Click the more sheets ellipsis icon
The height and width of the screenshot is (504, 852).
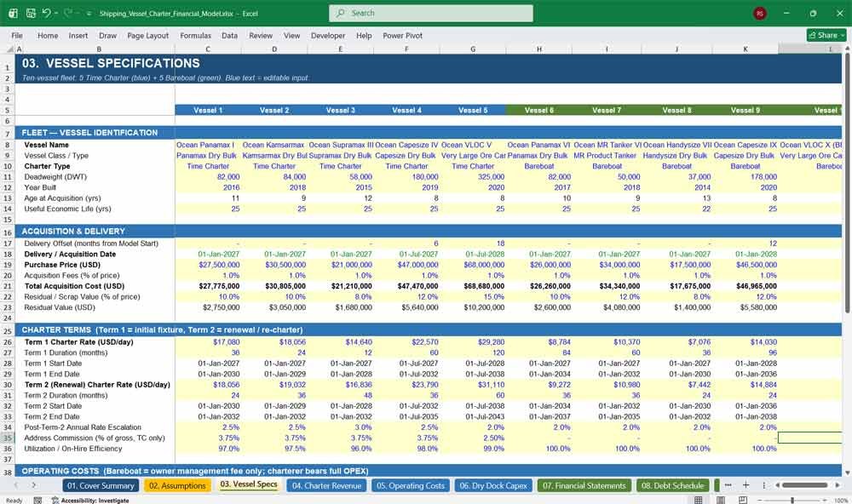(x=728, y=485)
